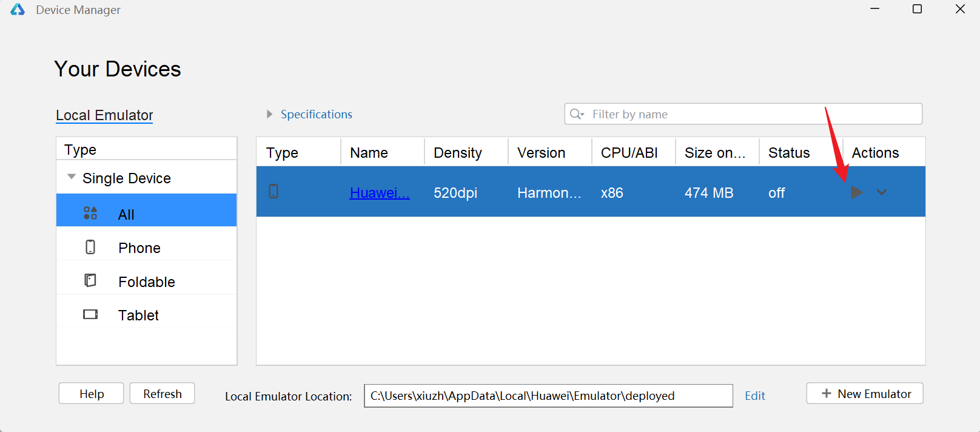Click the x86 CPU cell
The image size is (980, 432).
[x=612, y=193]
